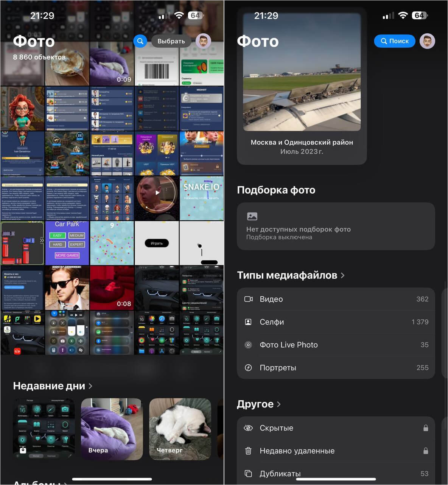Screen dimensions: 448x485
Task: Open the Видео media type row
Action: coord(336,299)
